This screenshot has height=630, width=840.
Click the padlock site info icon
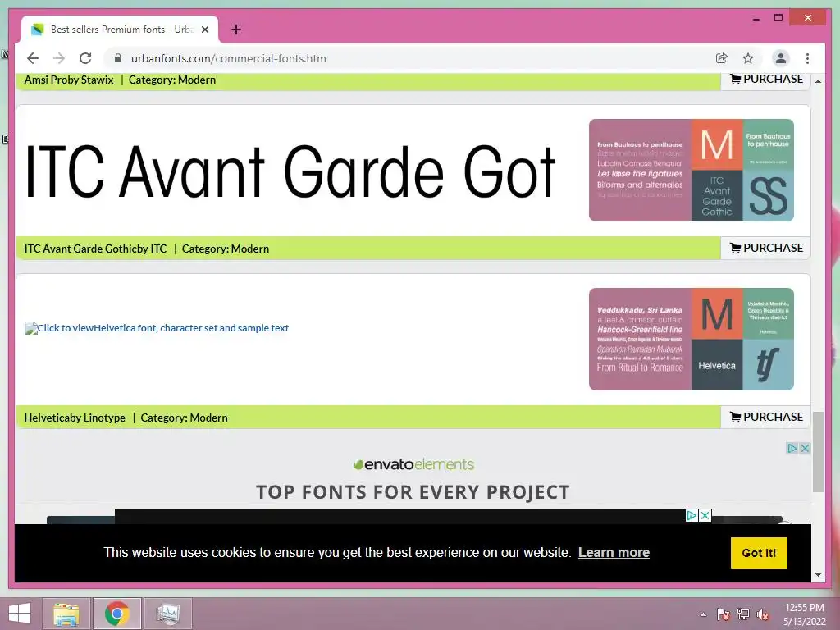coord(118,58)
